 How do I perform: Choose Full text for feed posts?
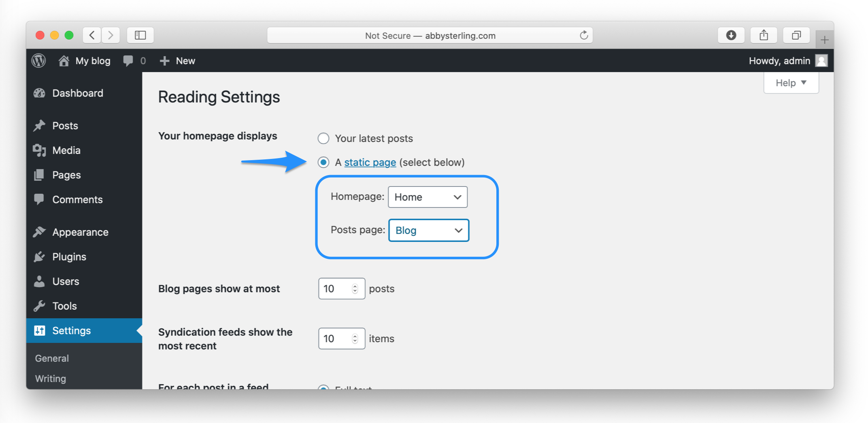point(323,389)
